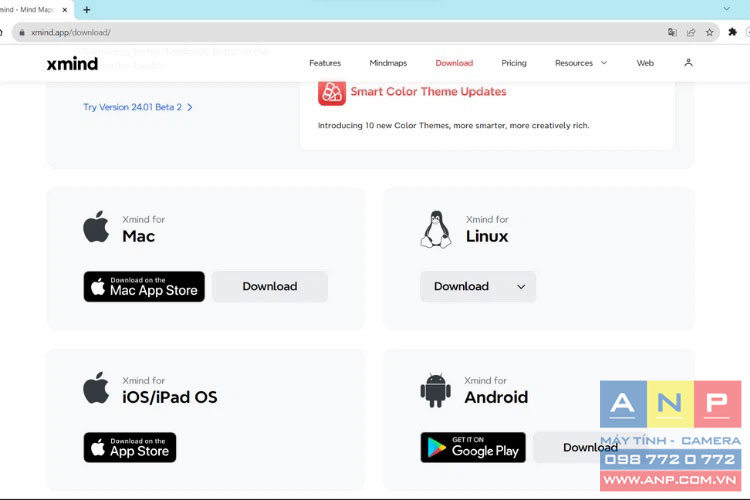This screenshot has width=750, height=500.
Task: Click the Android Download button
Action: click(590, 447)
